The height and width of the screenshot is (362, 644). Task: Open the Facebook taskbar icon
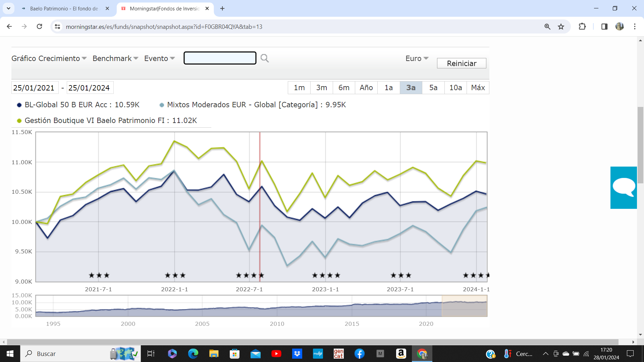coord(360,354)
